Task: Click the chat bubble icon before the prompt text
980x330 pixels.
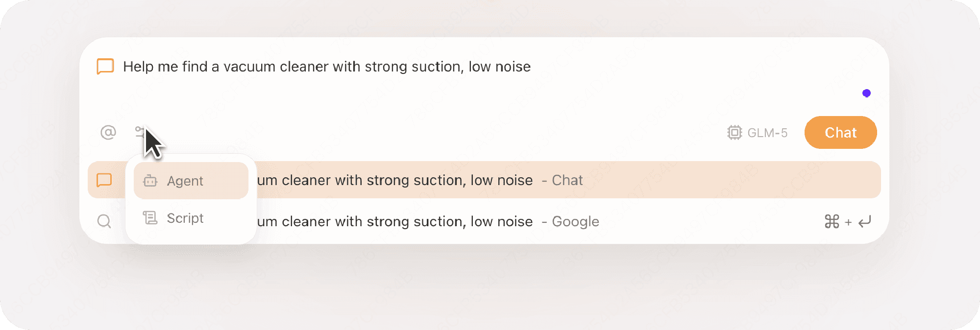Action: click(x=105, y=66)
